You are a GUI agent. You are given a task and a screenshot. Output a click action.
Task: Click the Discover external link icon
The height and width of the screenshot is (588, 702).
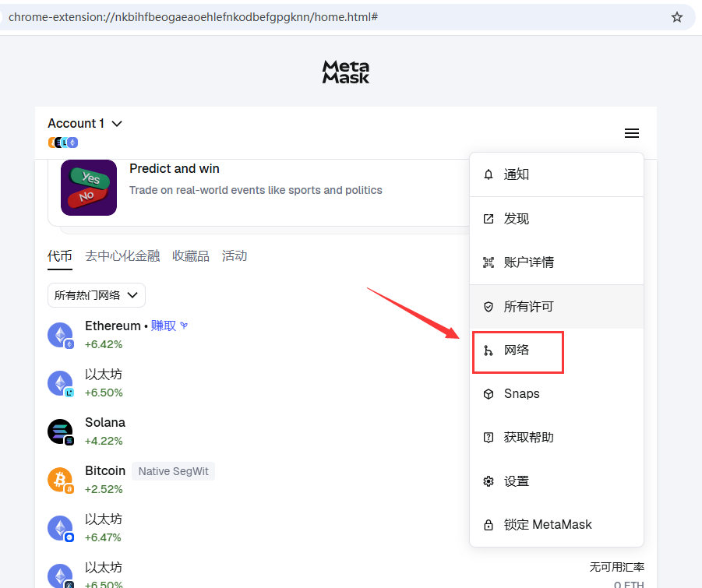(x=489, y=219)
